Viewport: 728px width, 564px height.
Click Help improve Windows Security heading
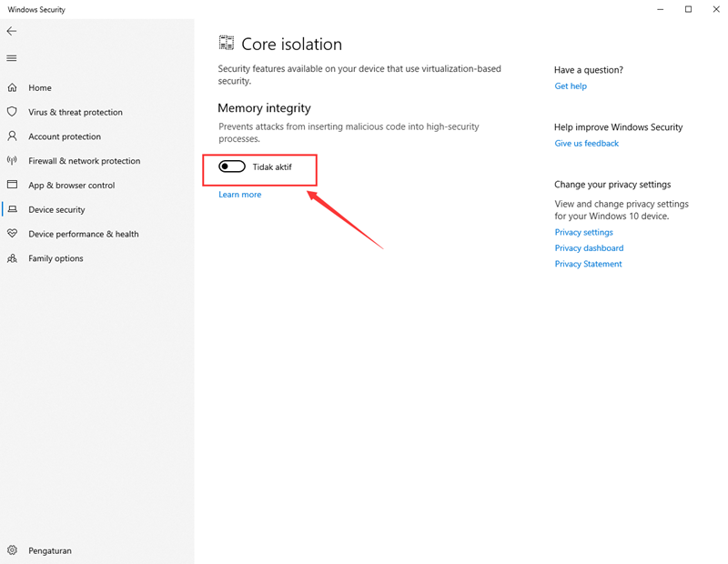point(618,127)
